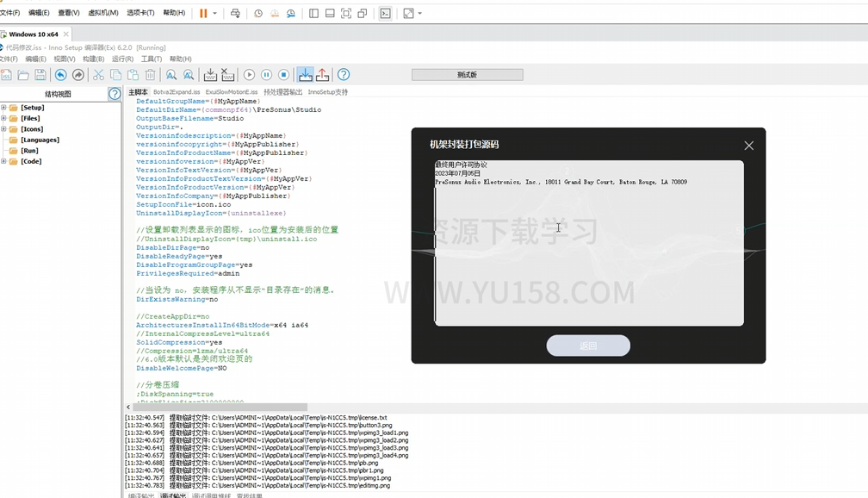Click the Compile icon in toolbar
This screenshot has width=868, height=498.
pyautogui.click(x=210, y=75)
